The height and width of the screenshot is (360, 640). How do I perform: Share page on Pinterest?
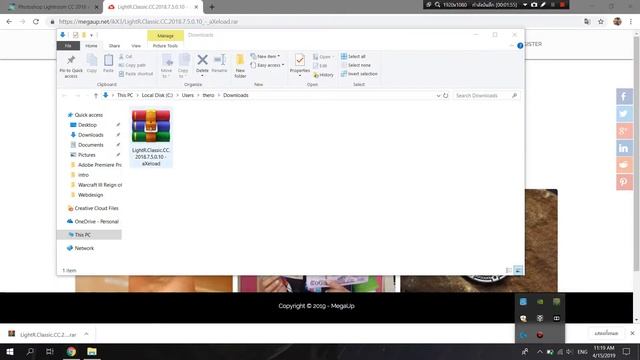[x=624, y=182]
